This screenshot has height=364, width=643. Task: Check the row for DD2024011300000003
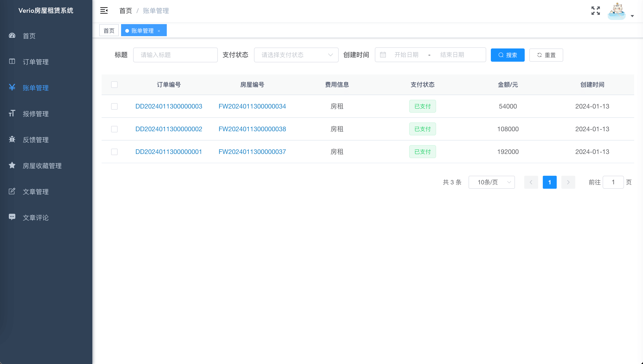[114, 106]
